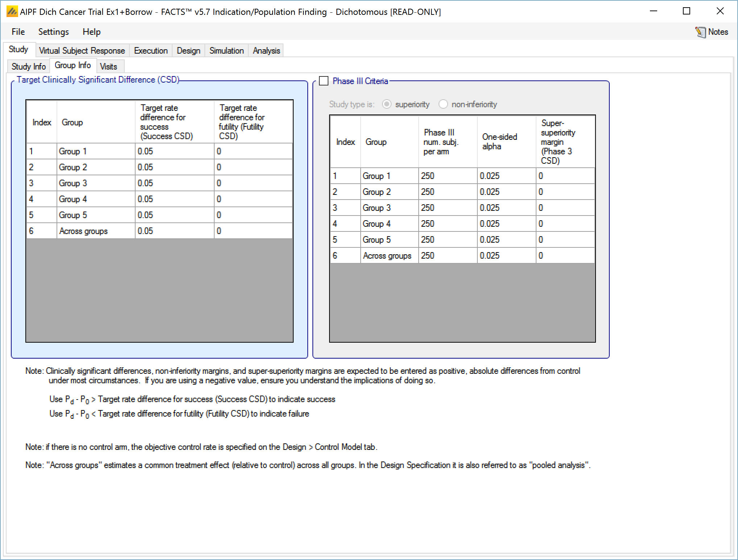This screenshot has width=738, height=560.
Task: Open the Visits subtab
Action: pyautogui.click(x=108, y=67)
